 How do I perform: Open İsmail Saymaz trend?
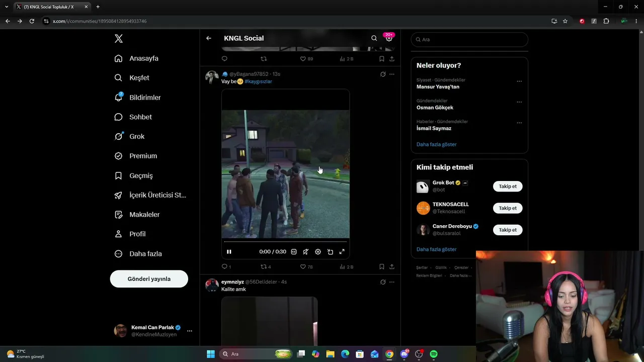tap(434, 128)
